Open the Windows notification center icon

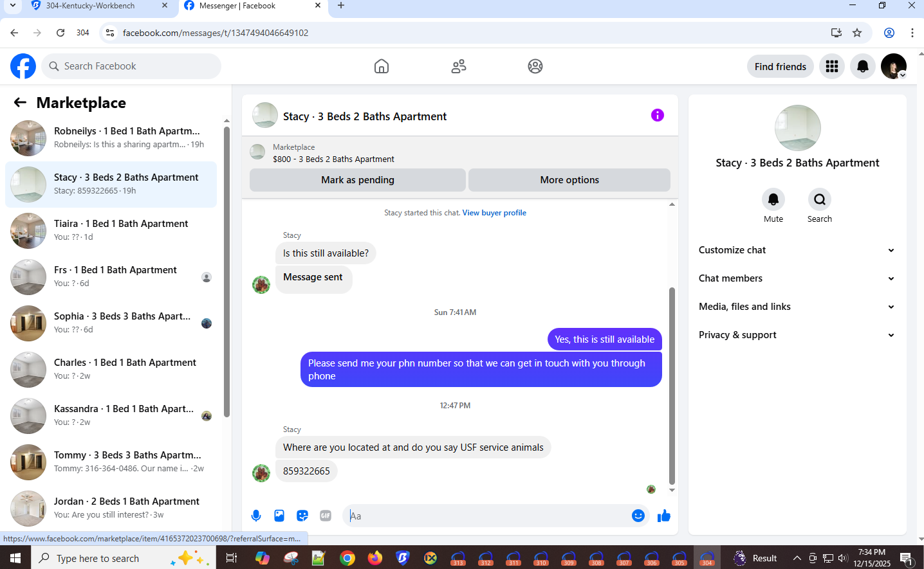click(x=907, y=558)
